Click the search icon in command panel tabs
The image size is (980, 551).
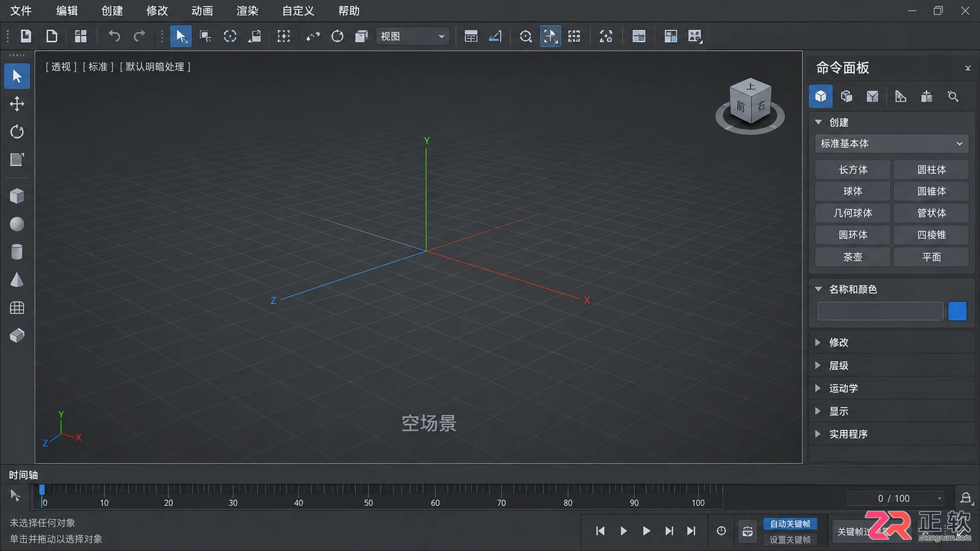pyautogui.click(x=953, y=97)
